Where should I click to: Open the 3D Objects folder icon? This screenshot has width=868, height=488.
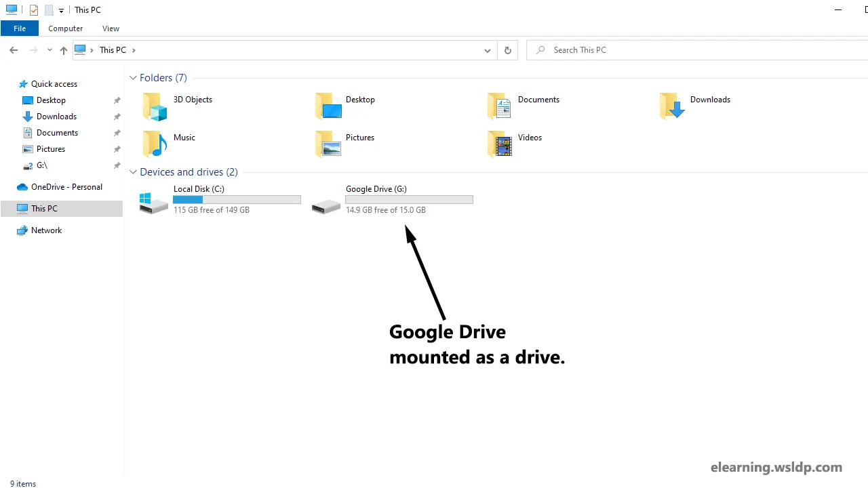(x=155, y=106)
